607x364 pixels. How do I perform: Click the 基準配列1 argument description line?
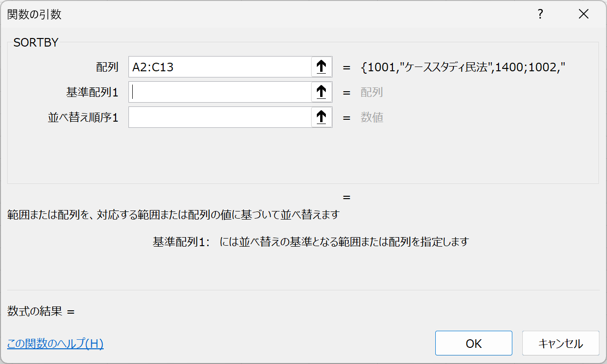point(311,242)
